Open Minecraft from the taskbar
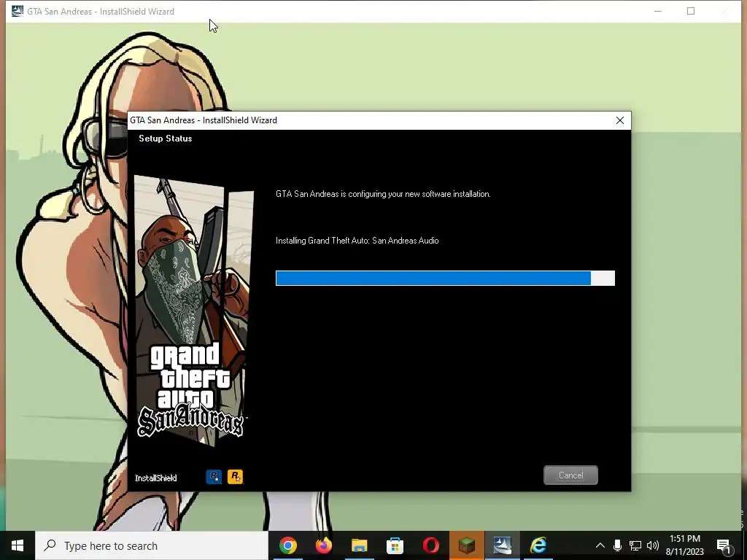Screen dimensions: 747x560 click(x=466, y=545)
